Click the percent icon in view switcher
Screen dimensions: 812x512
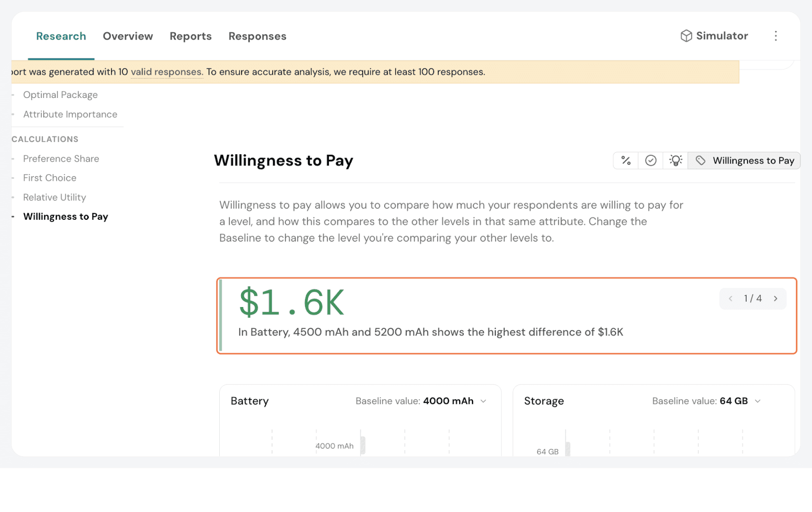pos(626,161)
